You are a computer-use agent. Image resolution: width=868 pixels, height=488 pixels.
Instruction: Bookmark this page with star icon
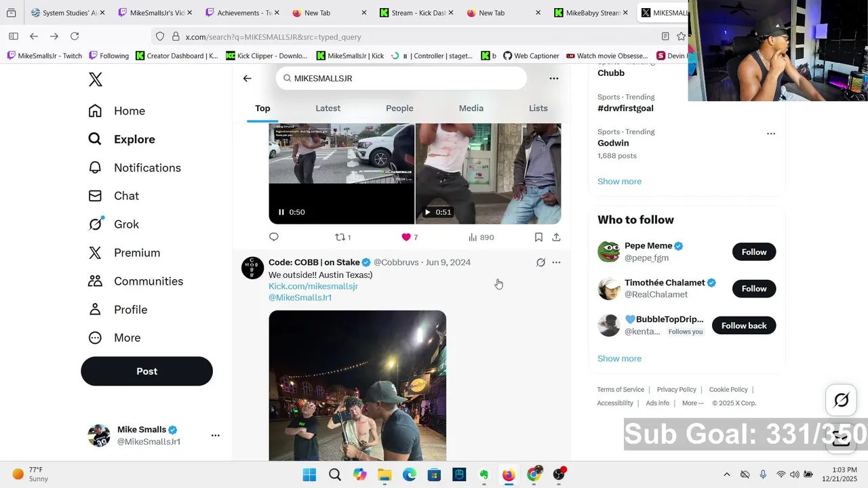pyautogui.click(x=682, y=37)
